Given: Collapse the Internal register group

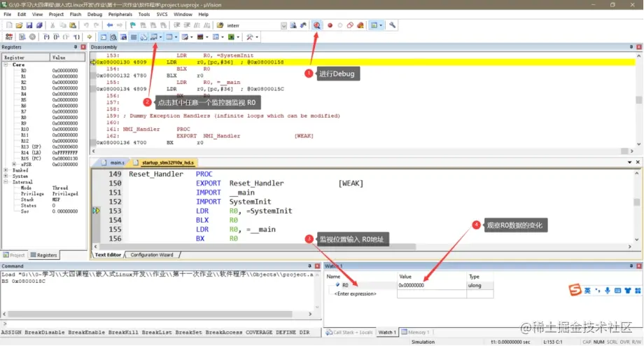Looking at the screenshot, I should [x=6, y=182].
